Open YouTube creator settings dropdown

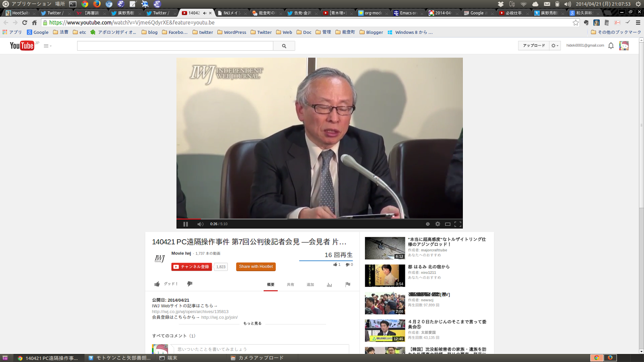555,45
